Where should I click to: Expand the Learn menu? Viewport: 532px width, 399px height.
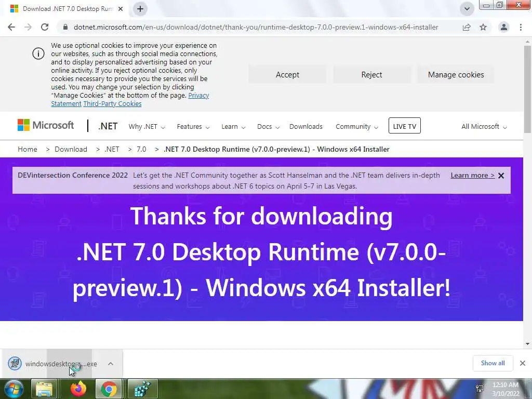tap(233, 127)
